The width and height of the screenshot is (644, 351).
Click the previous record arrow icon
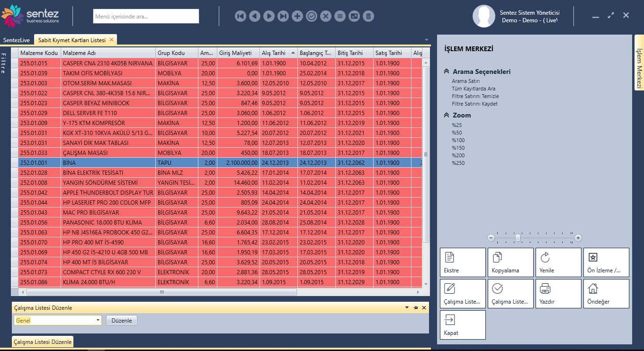click(x=255, y=16)
